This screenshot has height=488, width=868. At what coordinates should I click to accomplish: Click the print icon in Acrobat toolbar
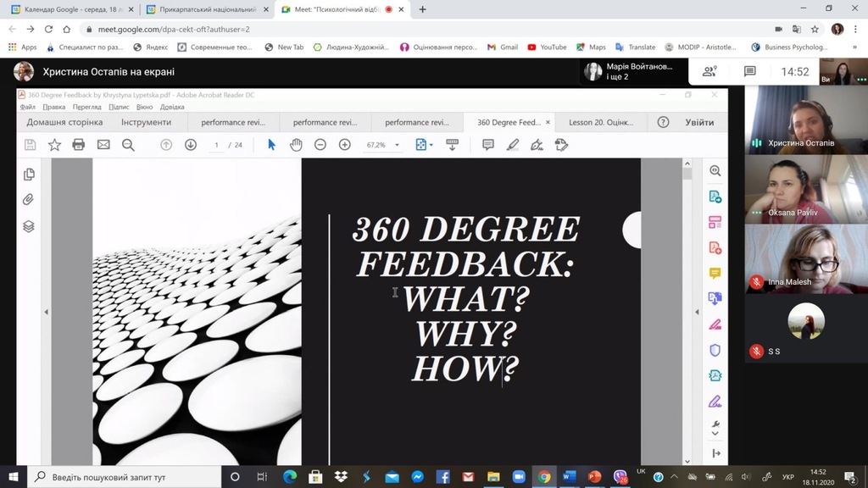point(79,145)
